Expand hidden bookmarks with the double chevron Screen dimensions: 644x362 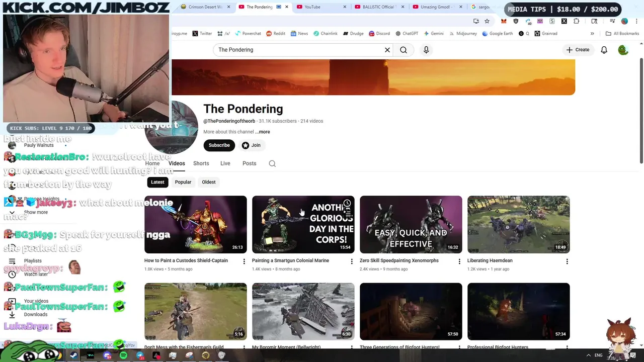592,34
